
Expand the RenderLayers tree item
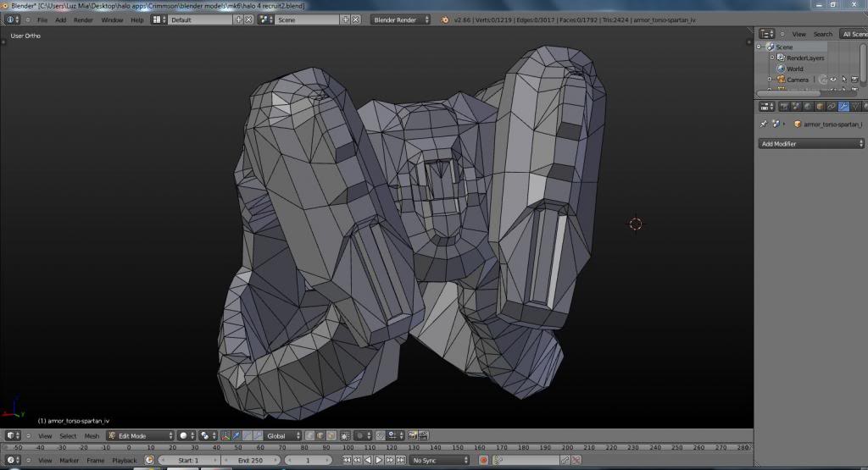pyautogui.click(x=771, y=58)
